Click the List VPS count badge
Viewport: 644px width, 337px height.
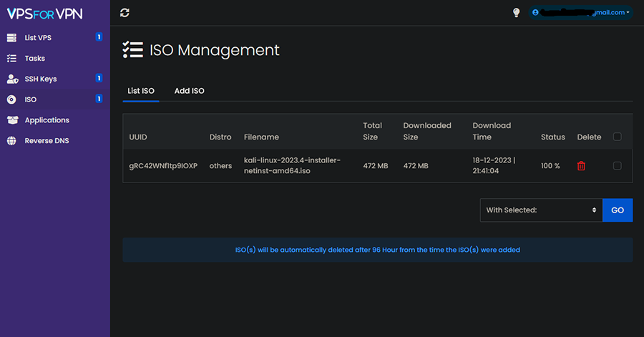pyautogui.click(x=99, y=37)
